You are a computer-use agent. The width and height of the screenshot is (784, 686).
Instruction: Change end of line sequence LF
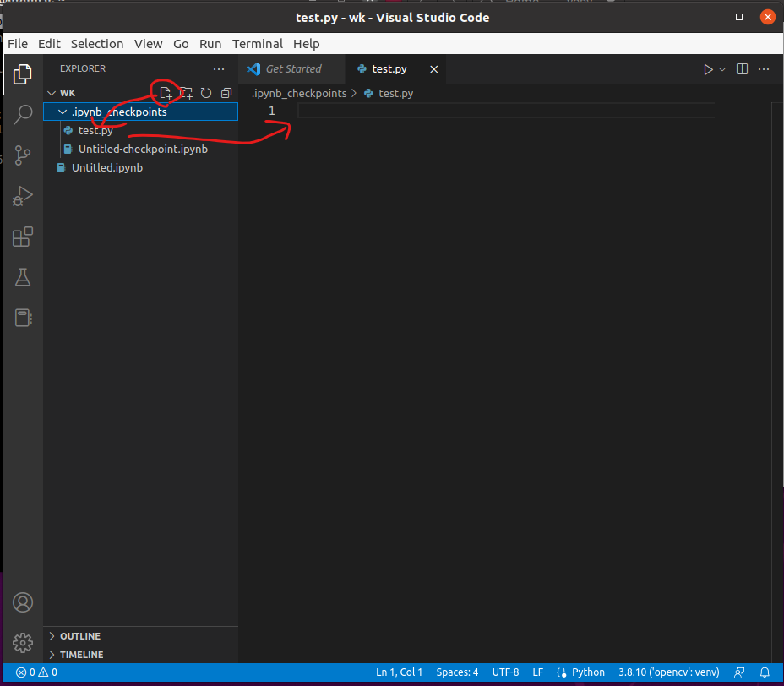[537, 672]
